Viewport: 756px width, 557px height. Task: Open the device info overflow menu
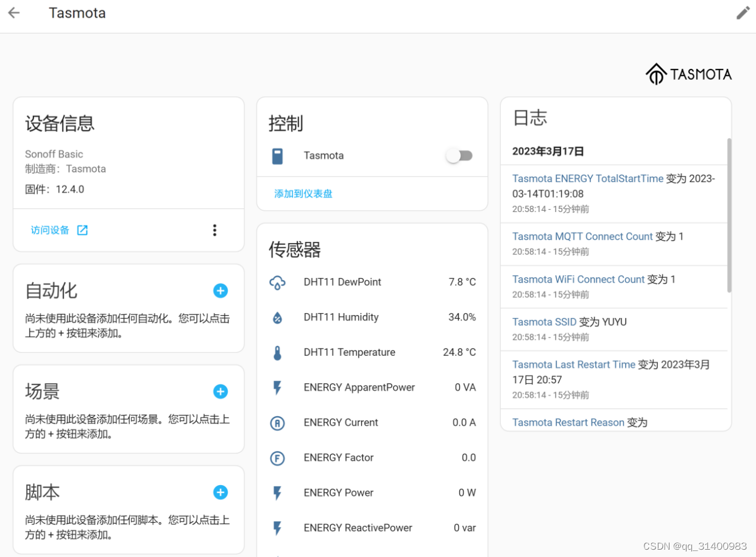pyautogui.click(x=214, y=230)
